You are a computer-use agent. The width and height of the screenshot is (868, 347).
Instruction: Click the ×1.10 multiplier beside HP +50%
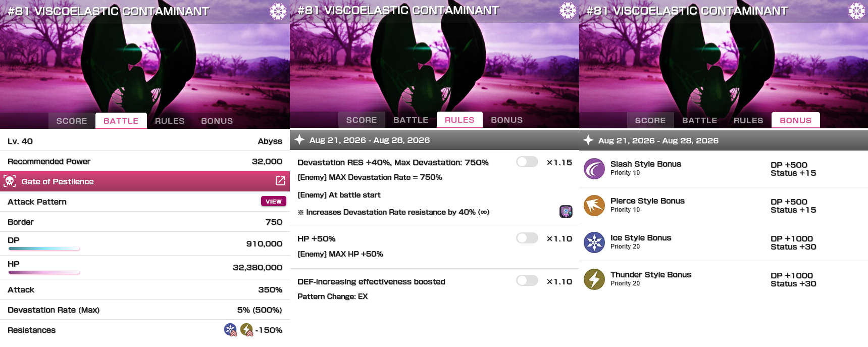coord(559,238)
